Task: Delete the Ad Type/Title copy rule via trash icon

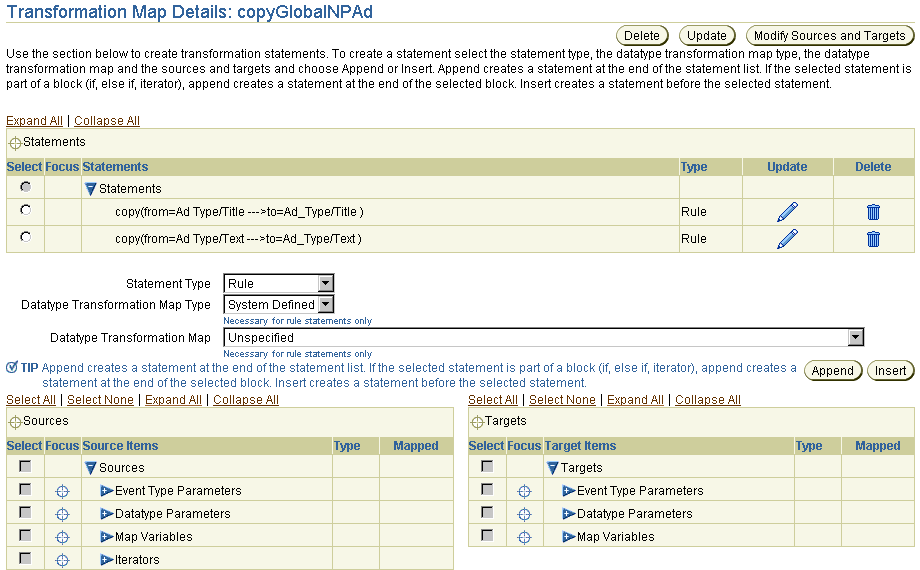Action: tap(873, 212)
